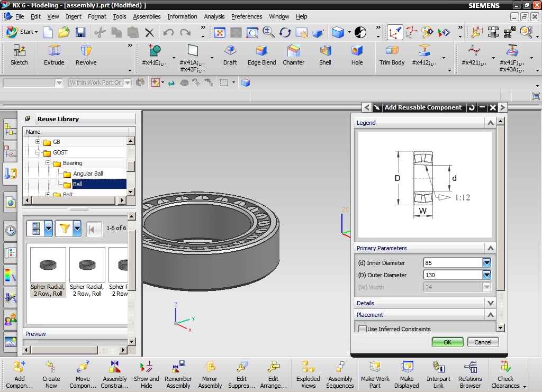The width and height of the screenshot is (542, 392).
Task: Open Exploded Views tool
Action: coord(309,375)
